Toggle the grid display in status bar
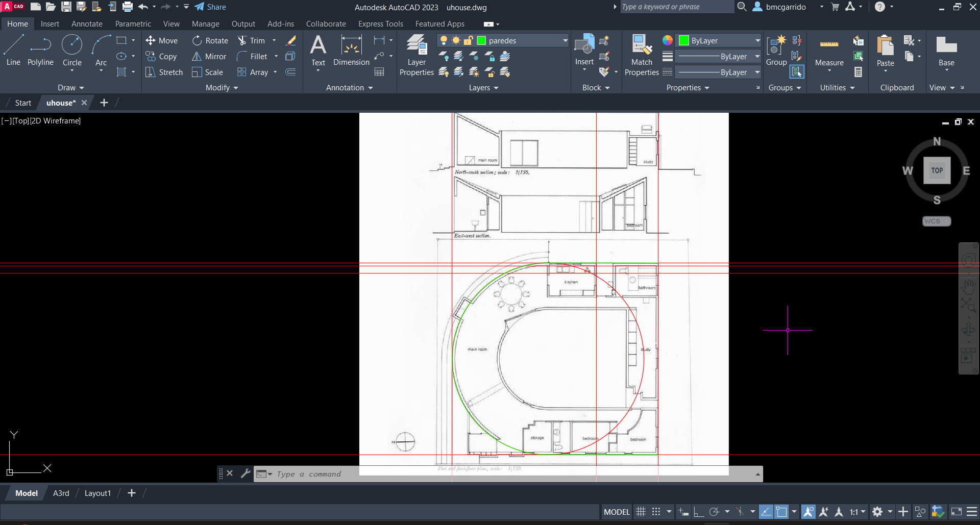 click(641, 512)
